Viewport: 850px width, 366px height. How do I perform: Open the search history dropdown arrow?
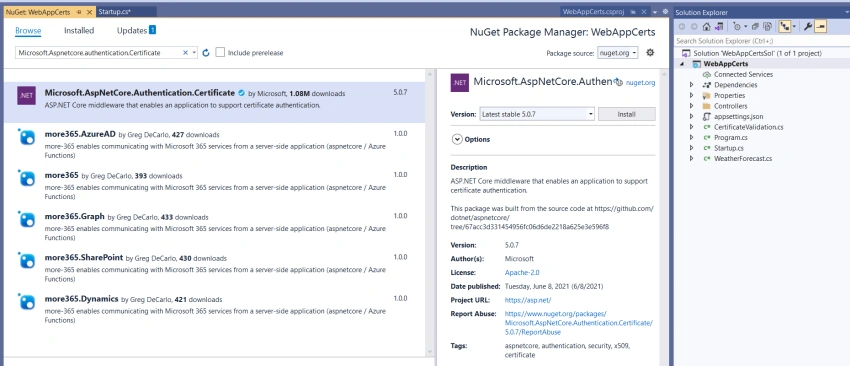(x=194, y=53)
